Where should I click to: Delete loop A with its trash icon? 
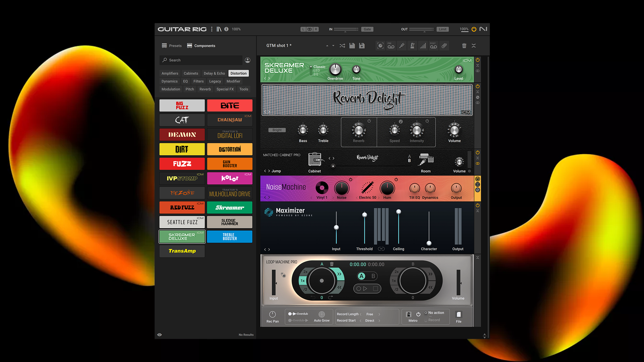coord(332,264)
